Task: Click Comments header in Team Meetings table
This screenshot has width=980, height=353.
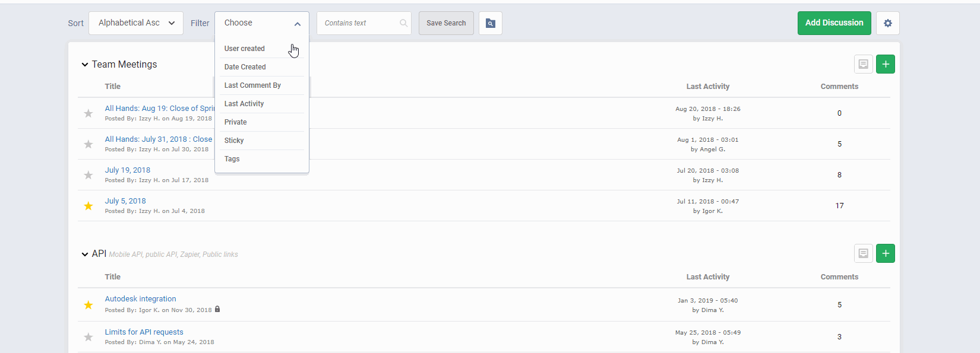Action: coord(839,87)
